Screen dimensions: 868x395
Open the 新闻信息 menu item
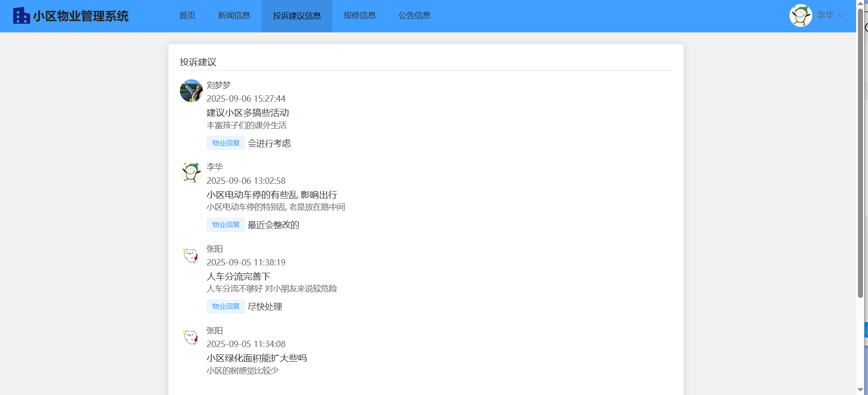pyautogui.click(x=234, y=16)
